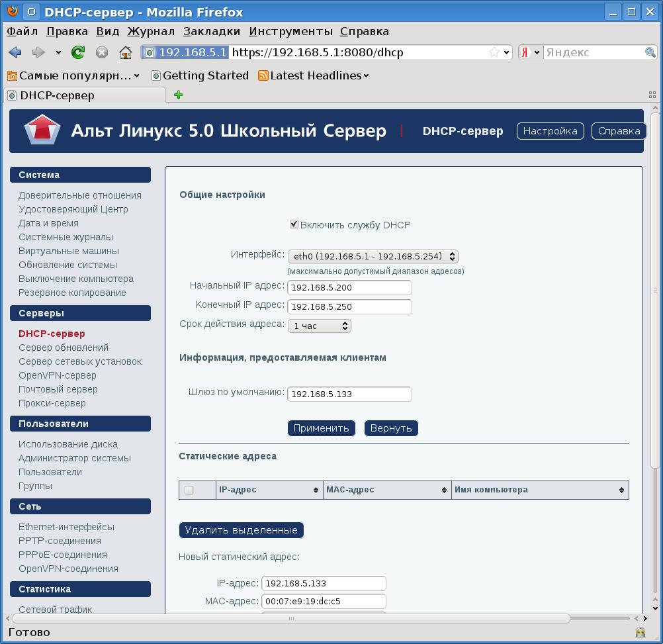Open the Инструменты menu
Image resolution: width=663 pixels, height=644 pixels.
pos(290,31)
